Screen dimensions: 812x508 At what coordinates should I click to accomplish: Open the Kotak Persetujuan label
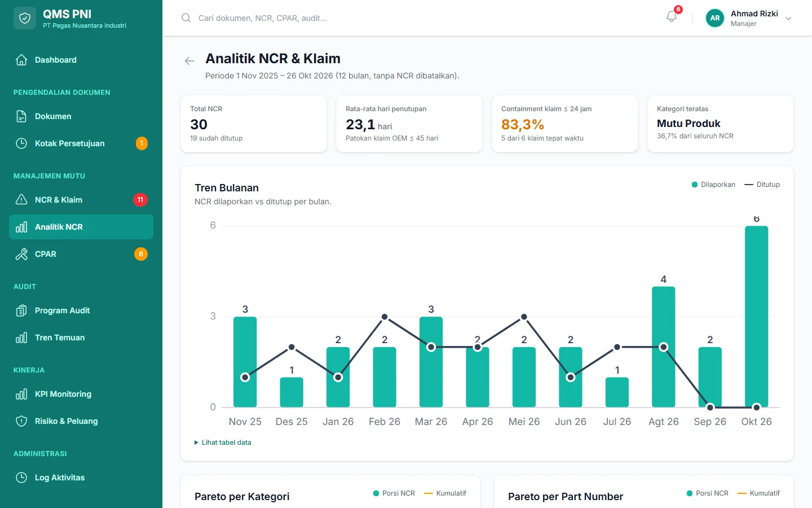coord(69,143)
